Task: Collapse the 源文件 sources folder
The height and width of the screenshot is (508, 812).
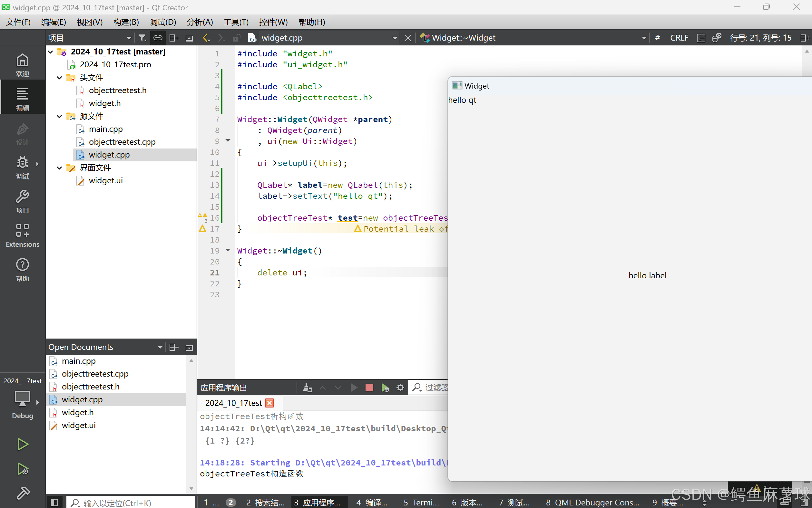Action: click(60, 116)
